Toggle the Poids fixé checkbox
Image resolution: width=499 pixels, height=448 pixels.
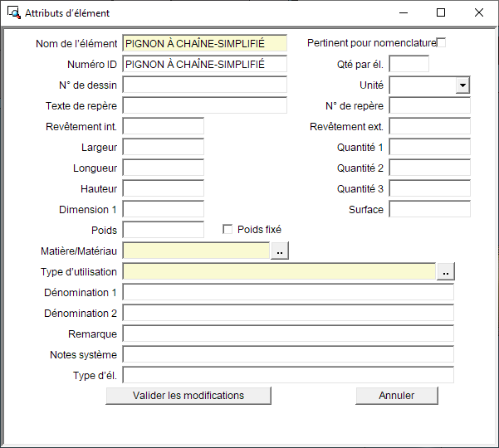pyautogui.click(x=227, y=230)
